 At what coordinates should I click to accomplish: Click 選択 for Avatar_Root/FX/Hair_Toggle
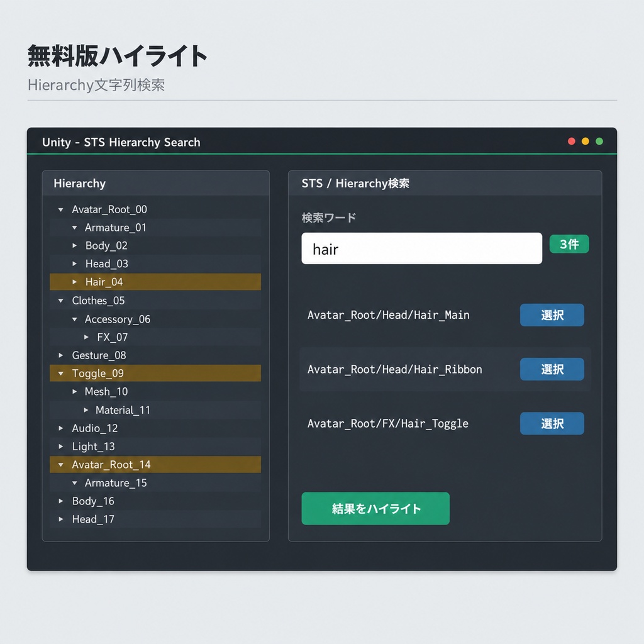[x=552, y=423]
